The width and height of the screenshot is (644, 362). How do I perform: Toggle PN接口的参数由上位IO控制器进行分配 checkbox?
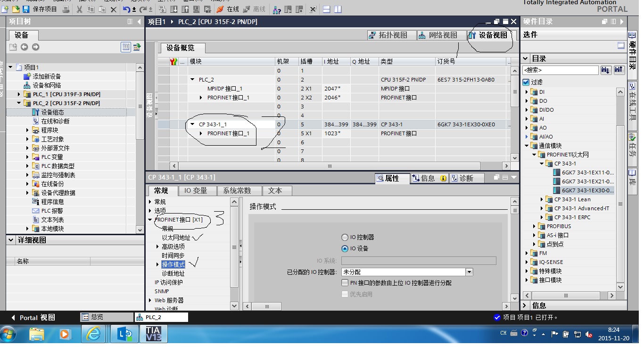(x=345, y=283)
